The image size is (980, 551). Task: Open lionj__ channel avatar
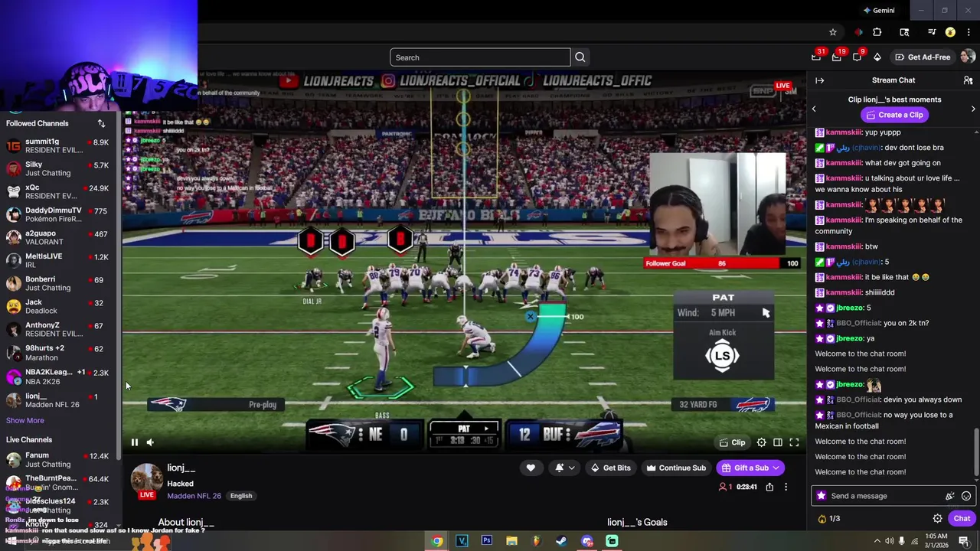pyautogui.click(x=146, y=480)
